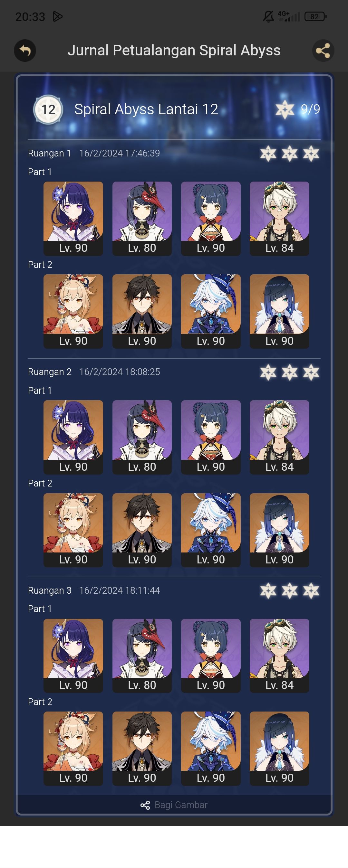Viewport: 348px width, 868px height.
Task: Select Raiden Shogun portrait in Ruangan 1
Action: [x=73, y=218]
